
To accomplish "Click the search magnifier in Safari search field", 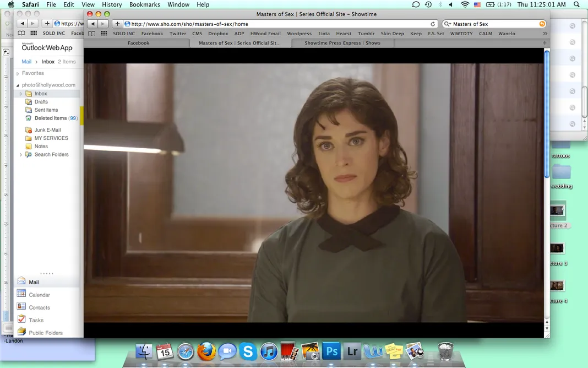I will (x=447, y=24).
